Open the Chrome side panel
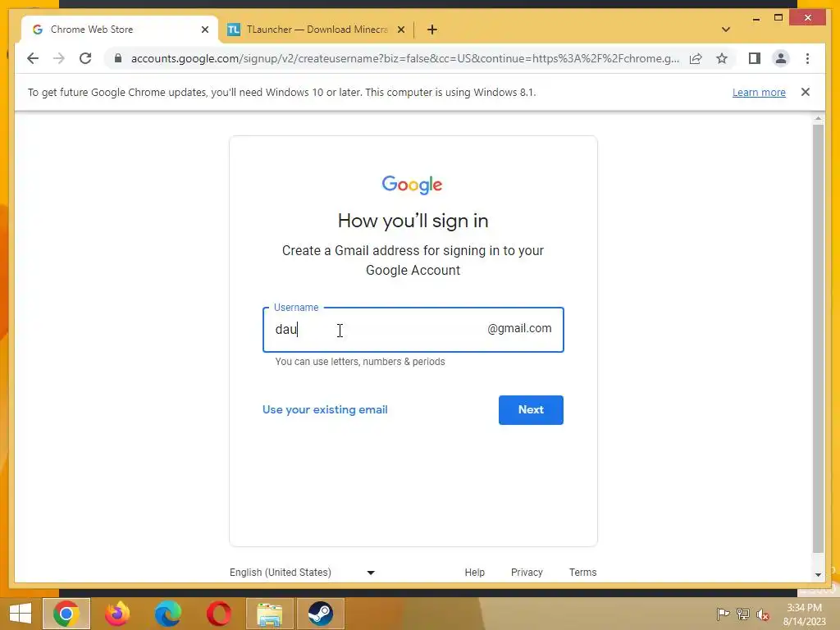Viewport: 840px width, 630px height. [x=755, y=58]
